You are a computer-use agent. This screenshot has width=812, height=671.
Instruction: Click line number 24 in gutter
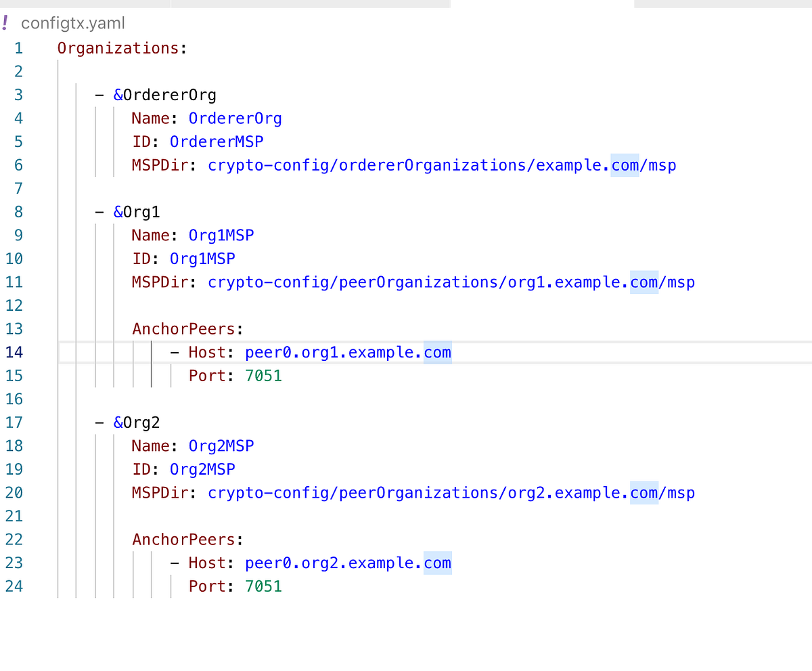point(14,586)
